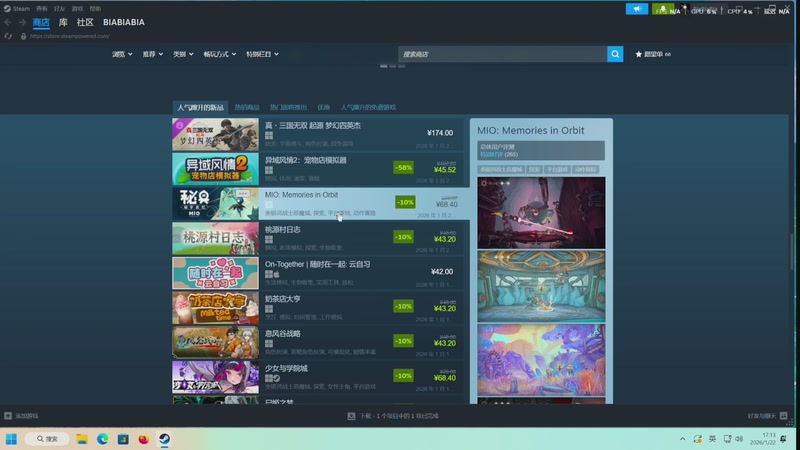Click the Steam icon on the taskbar
The width and height of the screenshot is (800, 450).
[164, 439]
